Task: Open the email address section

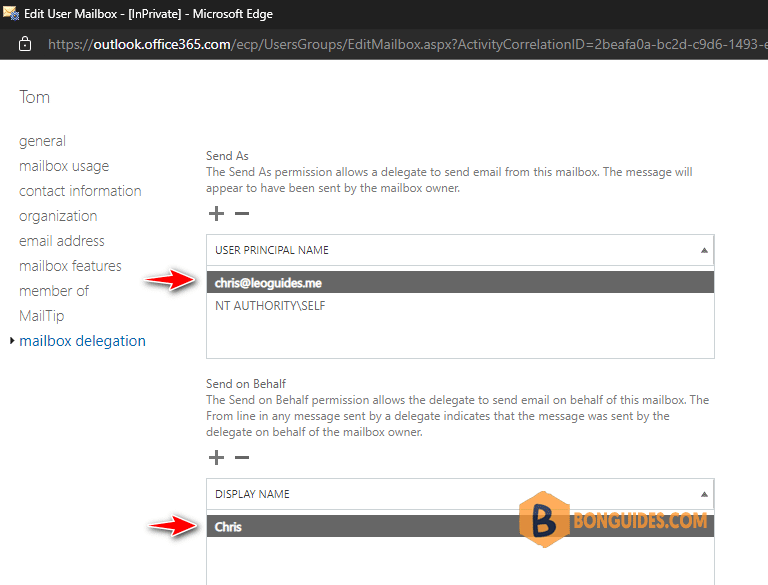Action: click(62, 241)
